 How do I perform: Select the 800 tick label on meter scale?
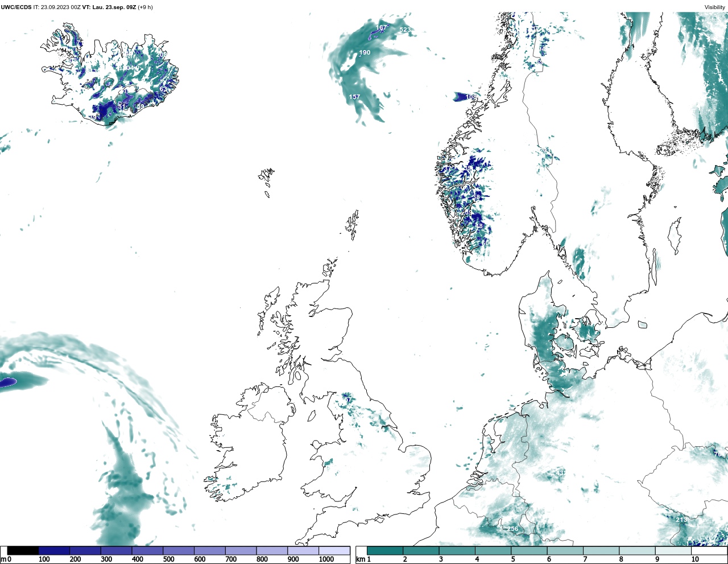(x=262, y=559)
